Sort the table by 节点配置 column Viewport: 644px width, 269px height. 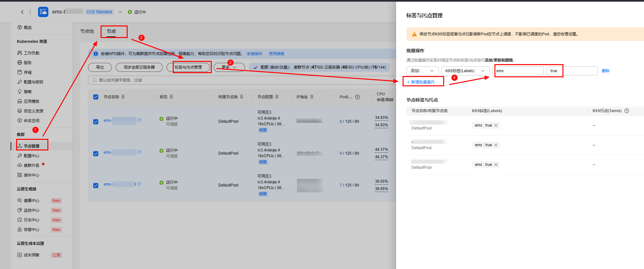pyautogui.click(x=277, y=97)
